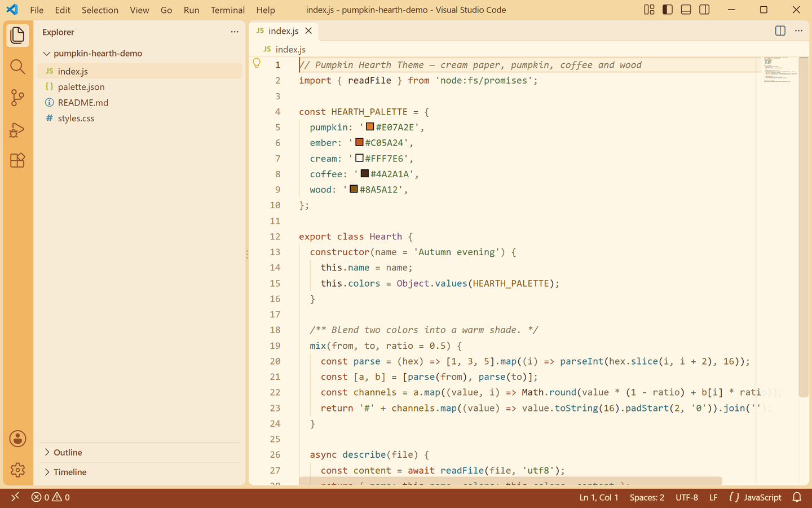This screenshot has width=812, height=508.
Task: Open Explorer views and more actions ellipsis
Action: click(235, 32)
